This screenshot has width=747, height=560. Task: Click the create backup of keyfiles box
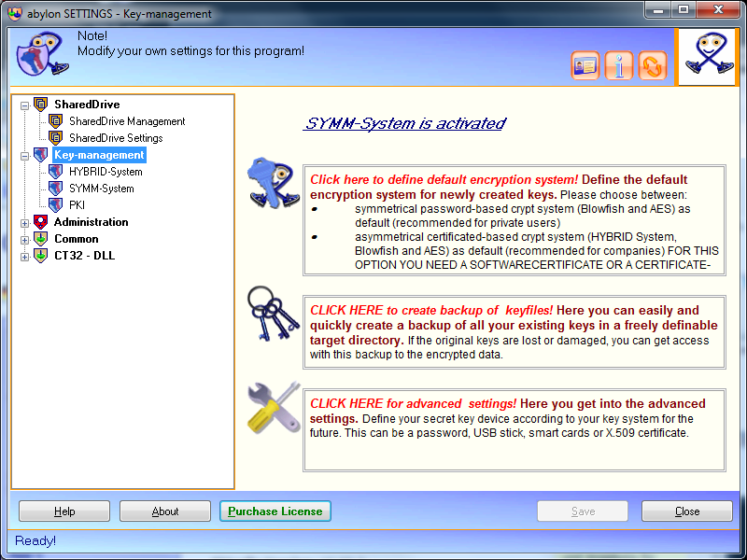pos(514,332)
